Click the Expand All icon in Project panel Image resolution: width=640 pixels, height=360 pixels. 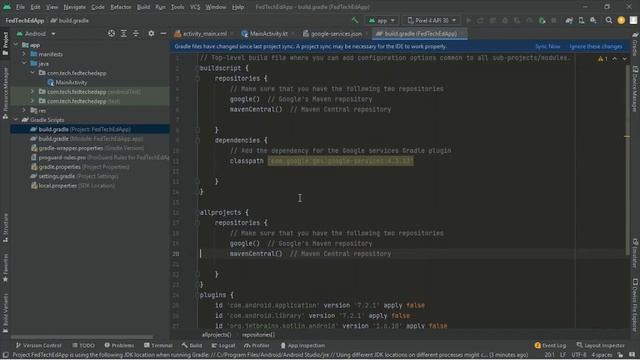tap(124, 33)
